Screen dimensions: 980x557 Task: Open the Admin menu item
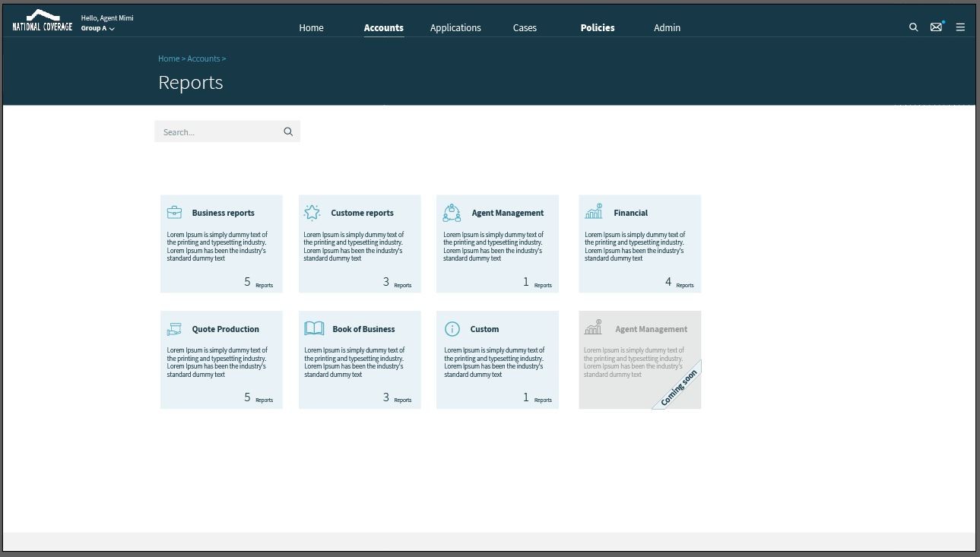667,27
